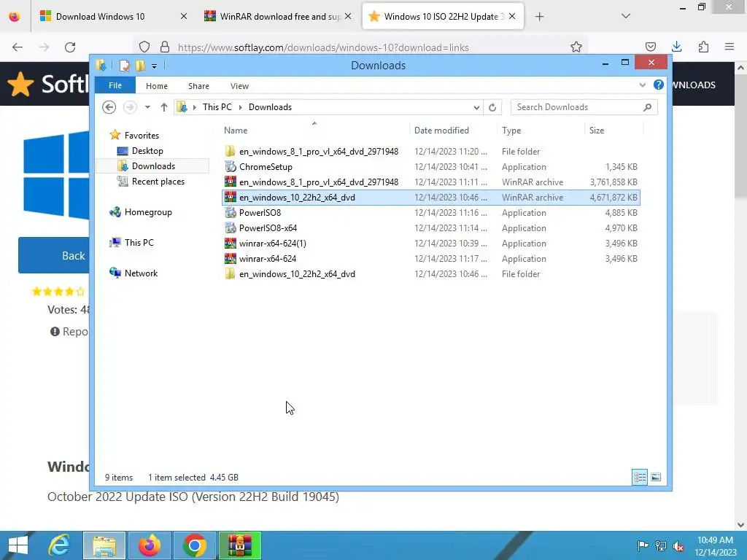Open WinRAR from the taskbar
Screen dimensions: 747x560
point(239,545)
